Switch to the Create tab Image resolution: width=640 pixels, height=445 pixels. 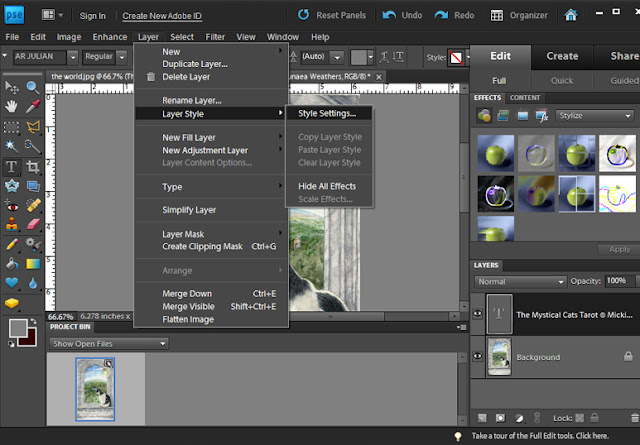coord(562,56)
